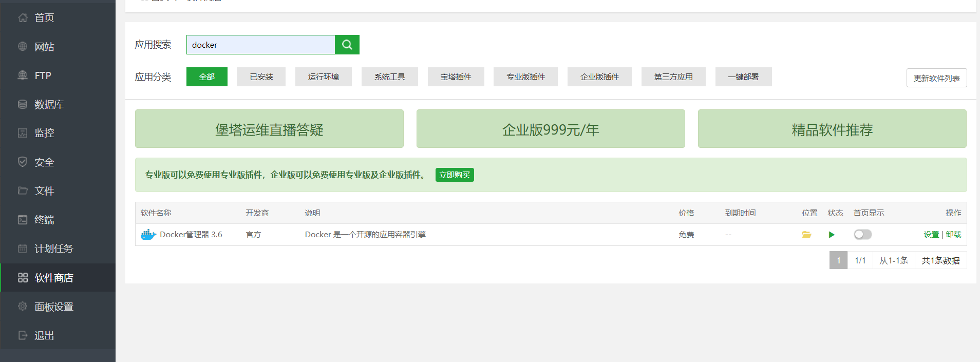The height and width of the screenshot is (362, 980).
Task: Click the 软件名称 column header
Action: [156, 213]
